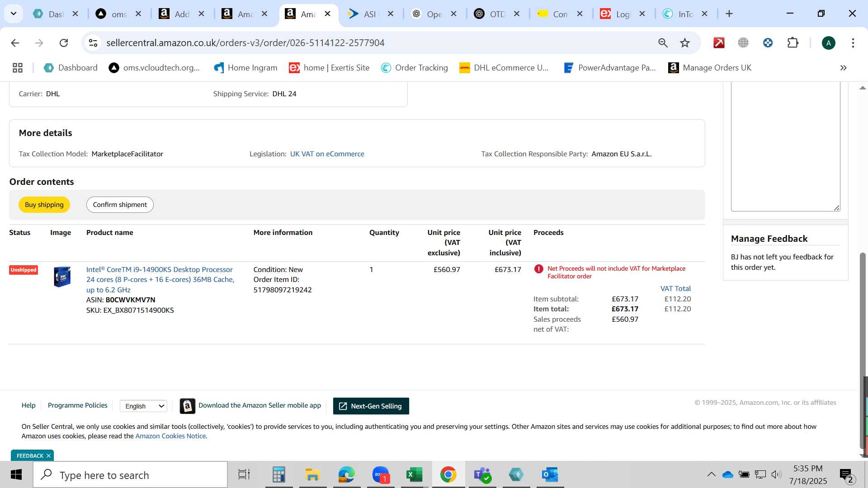Open the PowerAdvantage bookmark

coord(610,68)
